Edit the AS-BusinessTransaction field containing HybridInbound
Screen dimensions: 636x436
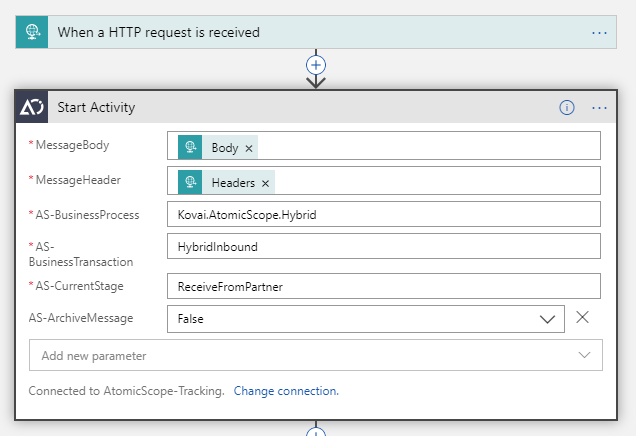pos(384,246)
